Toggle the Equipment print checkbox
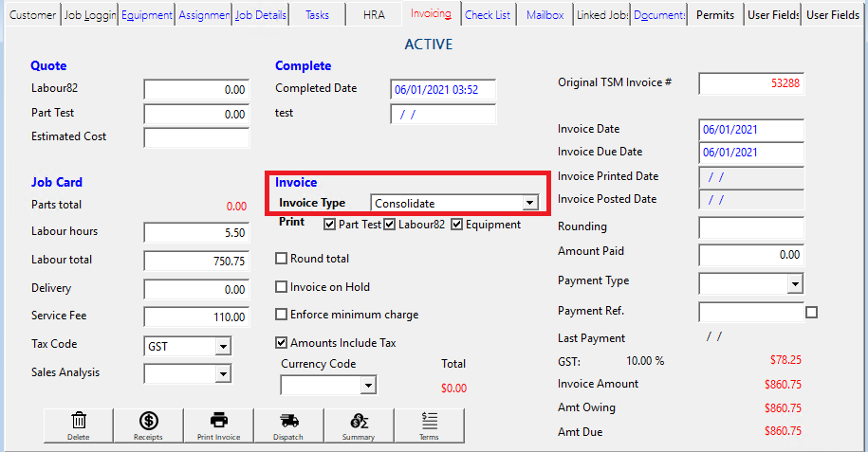 (457, 225)
